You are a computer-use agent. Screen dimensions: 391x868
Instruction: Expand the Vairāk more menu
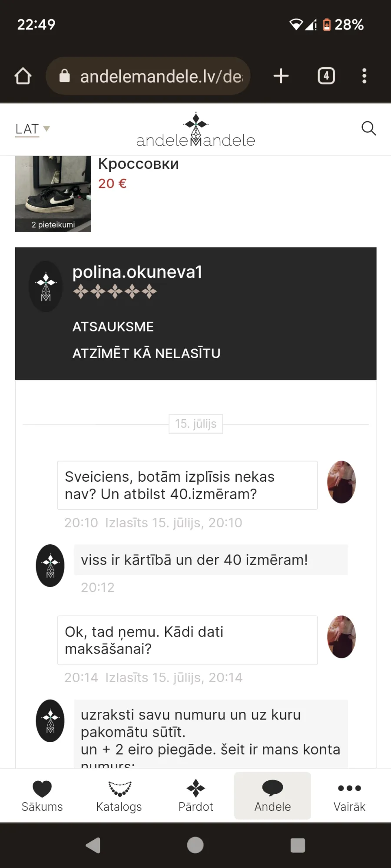(349, 796)
